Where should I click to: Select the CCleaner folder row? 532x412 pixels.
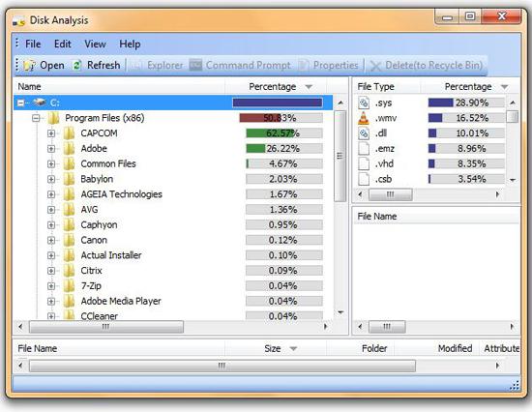173,315
